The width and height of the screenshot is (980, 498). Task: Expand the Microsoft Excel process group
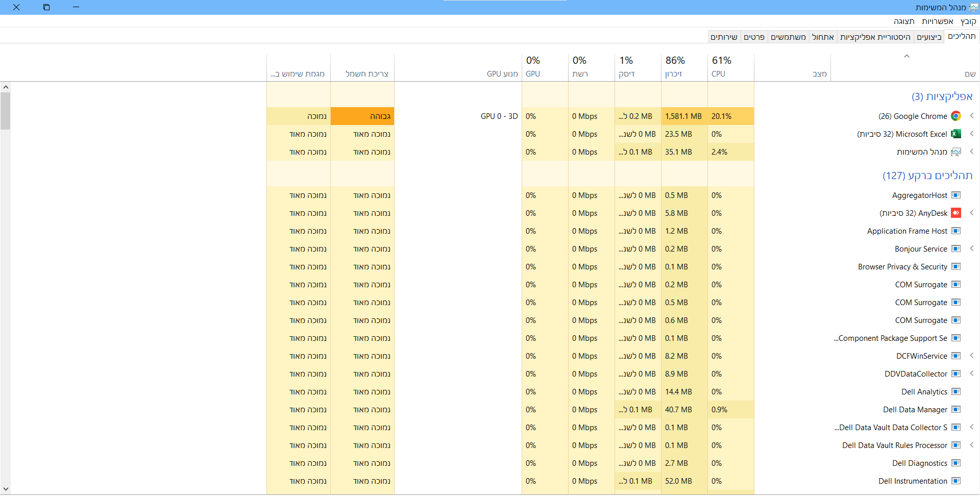click(x=972, y=134)
